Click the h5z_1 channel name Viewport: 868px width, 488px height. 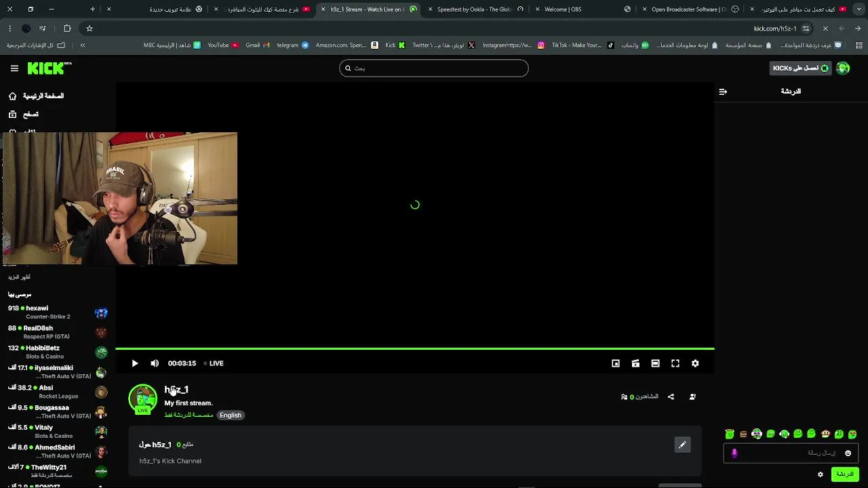point(176,390)
